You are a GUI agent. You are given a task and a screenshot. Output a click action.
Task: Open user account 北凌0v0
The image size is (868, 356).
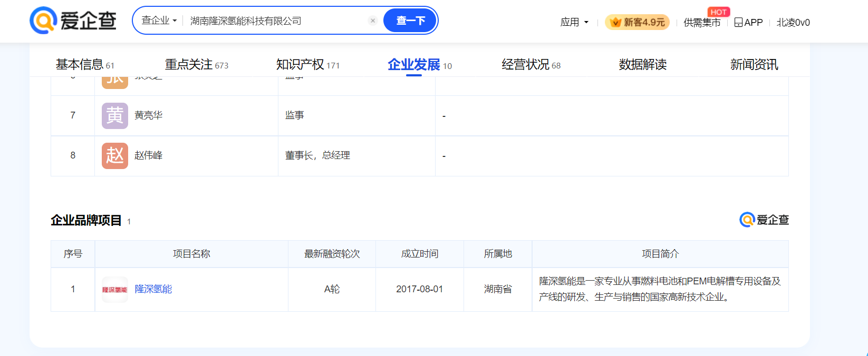(x=793, y=22)
